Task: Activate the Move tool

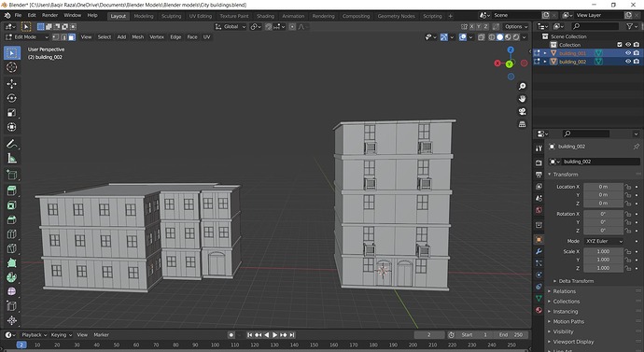Action: point(12,84)
